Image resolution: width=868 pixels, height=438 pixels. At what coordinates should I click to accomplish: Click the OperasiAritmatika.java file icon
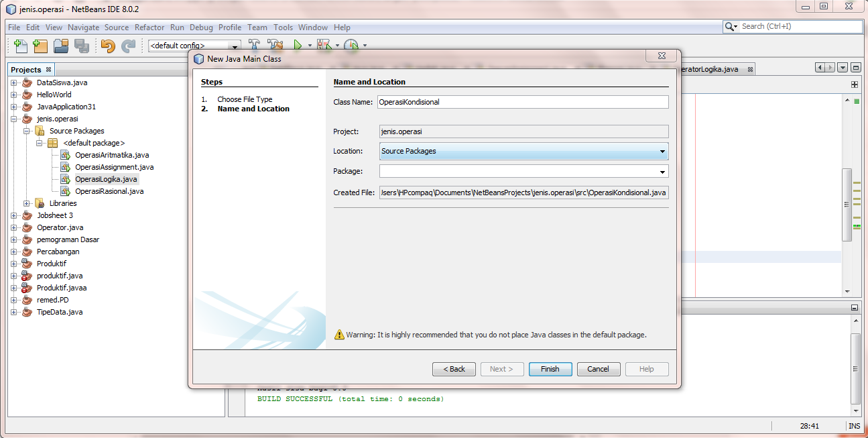pyautogui.click(x=65, y=155)
